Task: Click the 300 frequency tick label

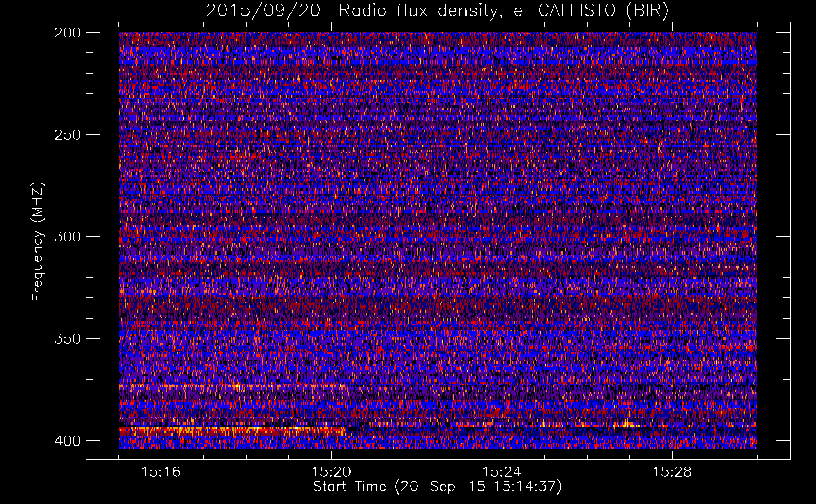Action: (x=67, y=236)
